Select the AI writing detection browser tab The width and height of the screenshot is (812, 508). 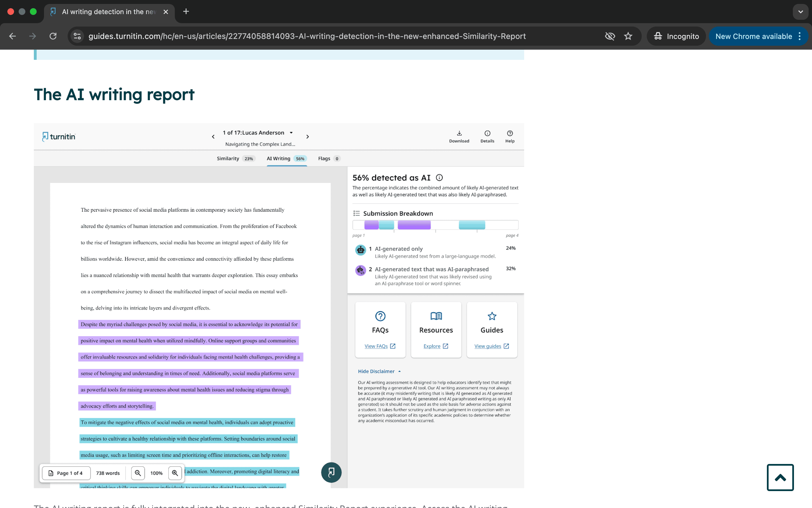tap(109, 12)
